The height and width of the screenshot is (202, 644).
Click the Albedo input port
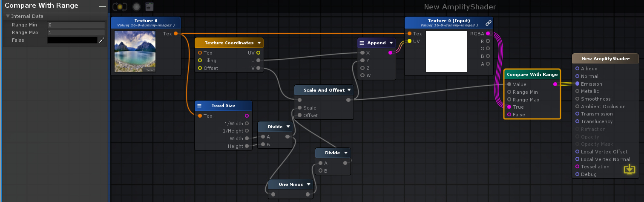pos(577,69)
